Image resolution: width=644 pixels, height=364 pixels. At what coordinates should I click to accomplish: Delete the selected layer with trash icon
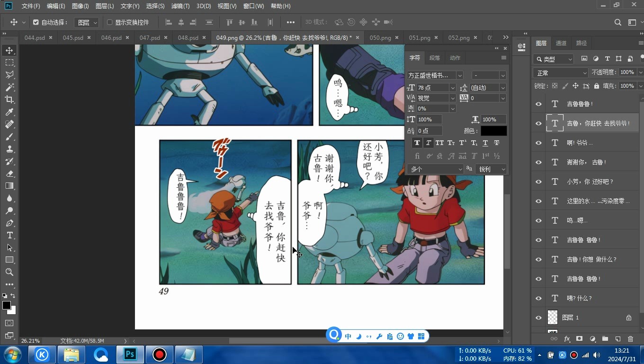(x=630, y=339)
